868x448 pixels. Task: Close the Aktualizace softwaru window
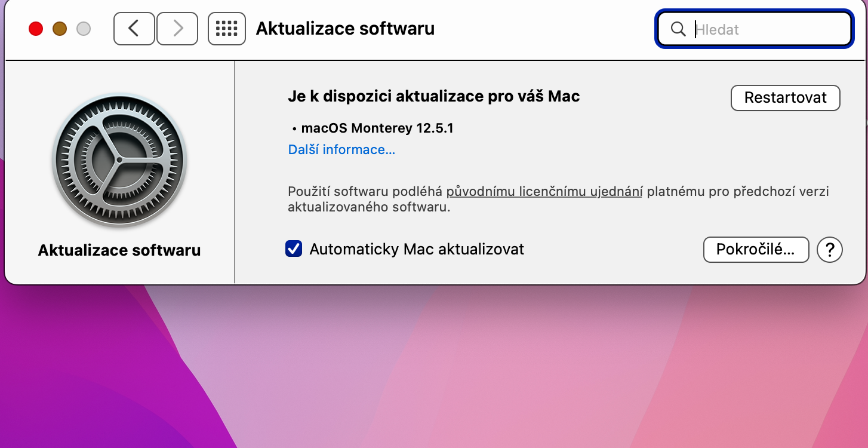36,29
